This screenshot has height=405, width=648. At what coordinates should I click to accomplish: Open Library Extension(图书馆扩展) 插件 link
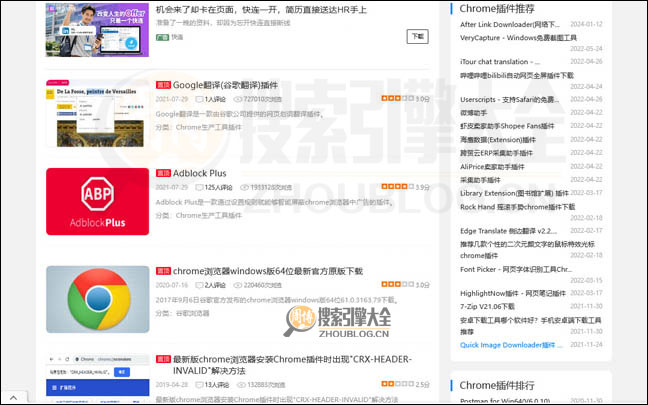[x=514, y=193]
